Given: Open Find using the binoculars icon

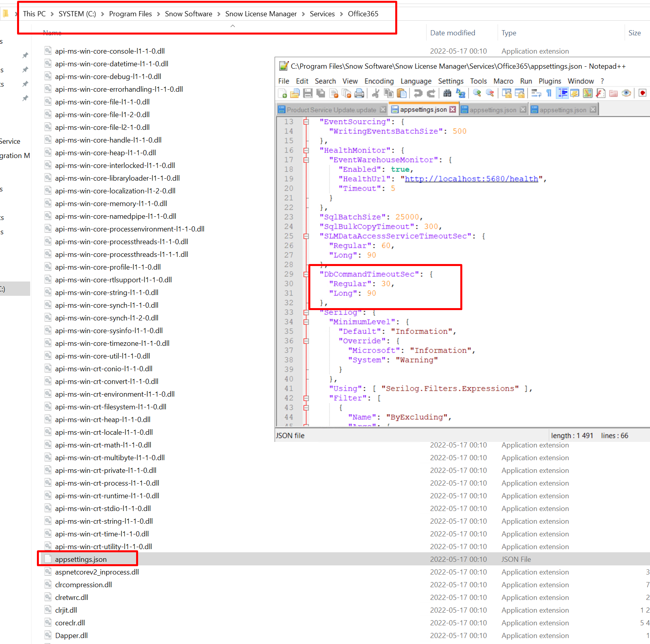Looking at the screenshot, I should pyautogui.click(x=447, y=93).
